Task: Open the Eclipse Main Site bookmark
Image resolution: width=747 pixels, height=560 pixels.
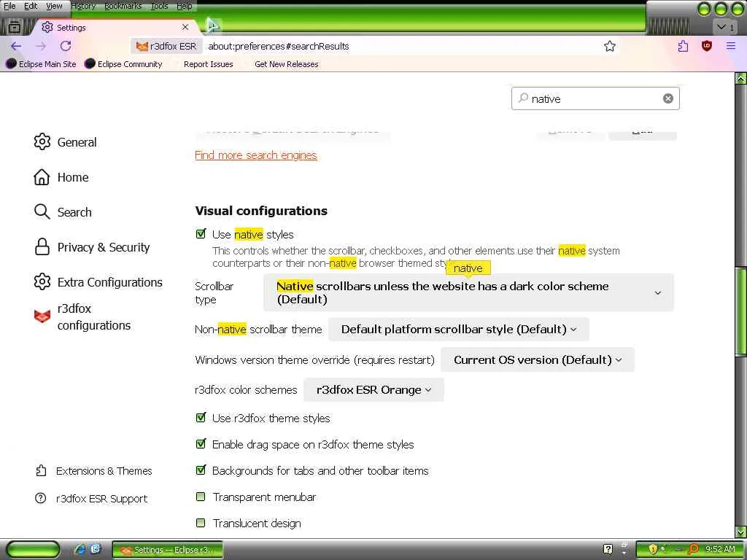Action: coord(41,64)
